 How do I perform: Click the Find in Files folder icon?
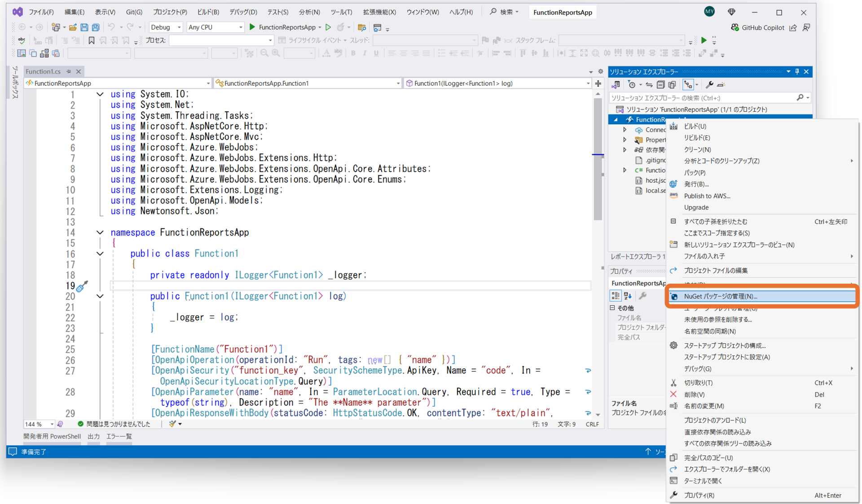click(362, 27)
